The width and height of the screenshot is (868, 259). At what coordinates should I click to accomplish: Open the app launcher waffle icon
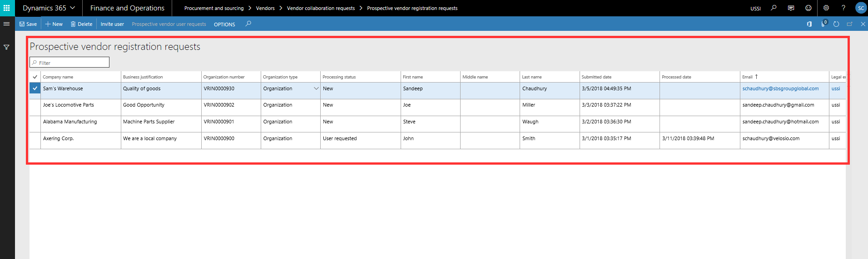pyautogui.click(x=7, y=8)
